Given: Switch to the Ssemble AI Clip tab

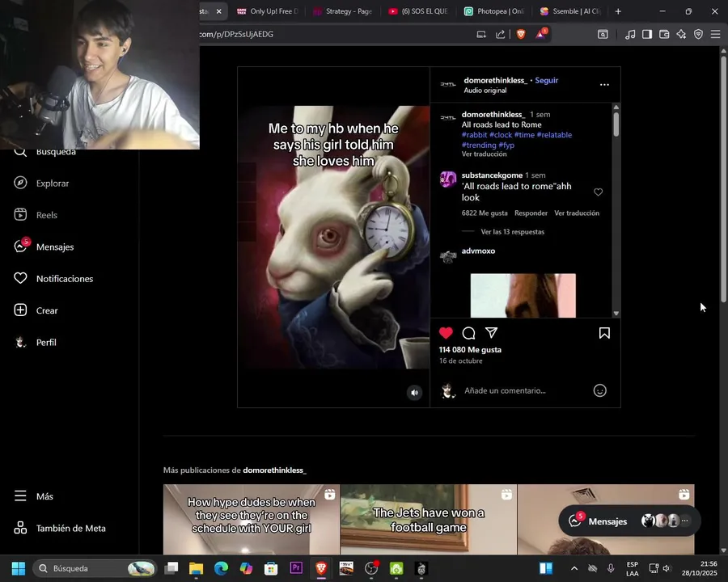Looking at the screenshot, I should pos(571,11).
